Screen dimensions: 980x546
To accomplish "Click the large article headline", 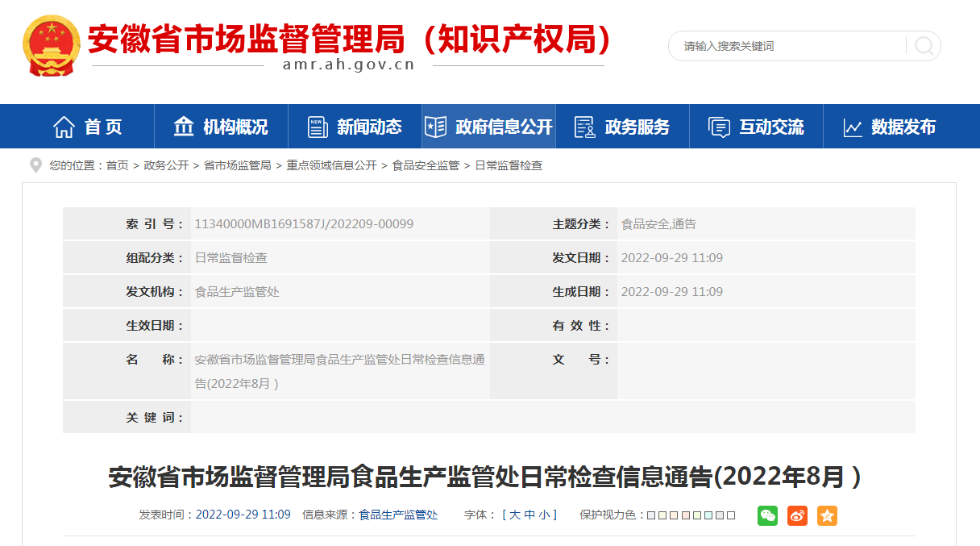I will [485, 477].
